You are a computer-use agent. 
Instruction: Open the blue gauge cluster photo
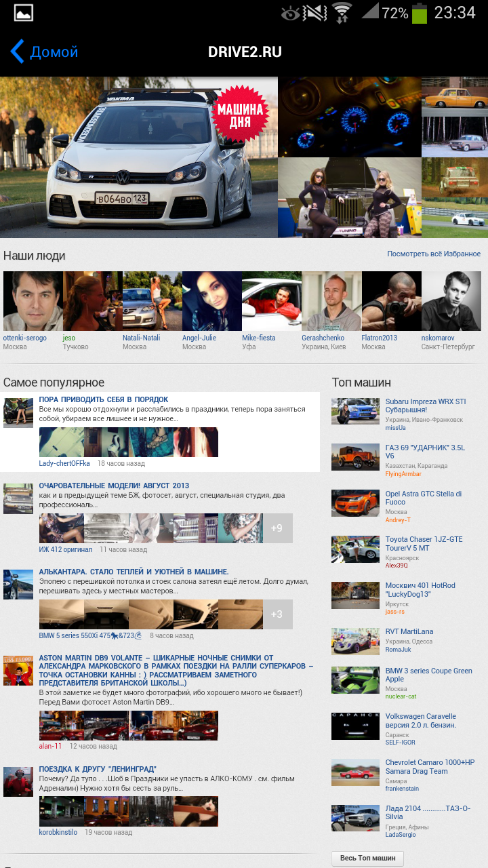[350, 117]
